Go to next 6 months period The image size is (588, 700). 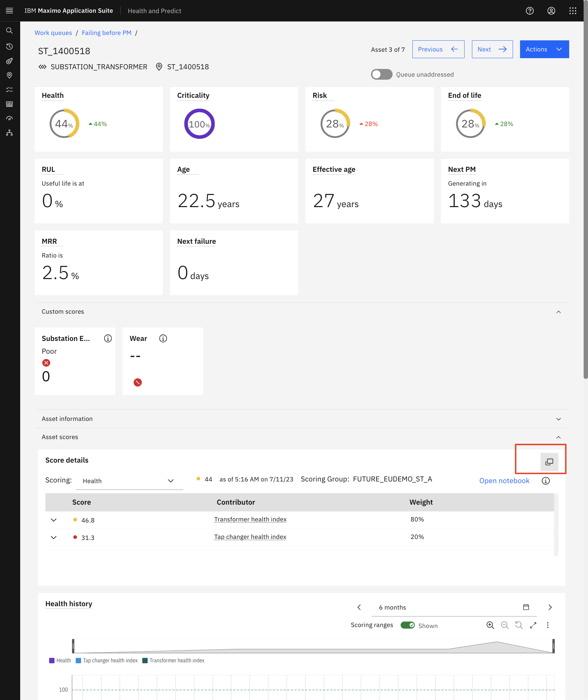tap(550, 607)
